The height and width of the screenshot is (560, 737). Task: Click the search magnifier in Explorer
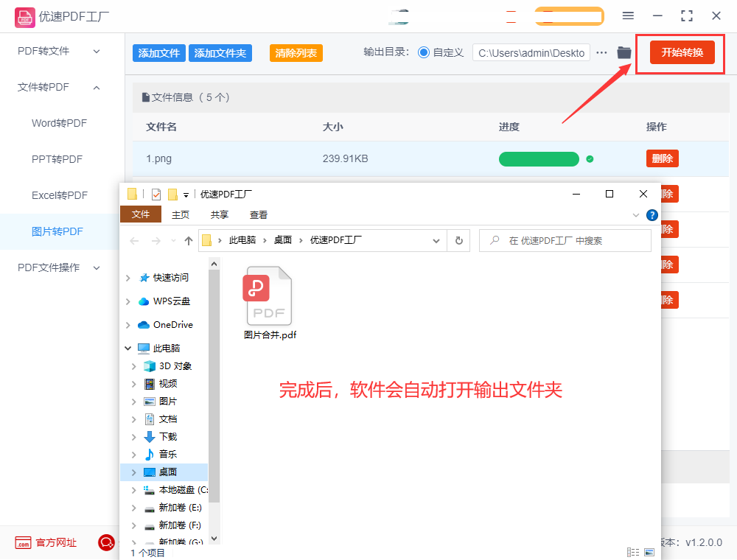pyautogui.click(x=495, y=240)
